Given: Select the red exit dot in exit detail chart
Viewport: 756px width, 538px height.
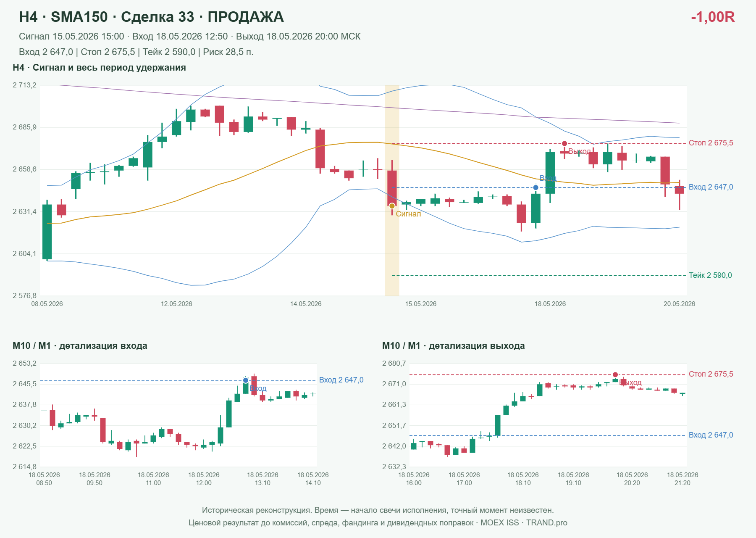Looking at the screenshot, I should 615,374.
